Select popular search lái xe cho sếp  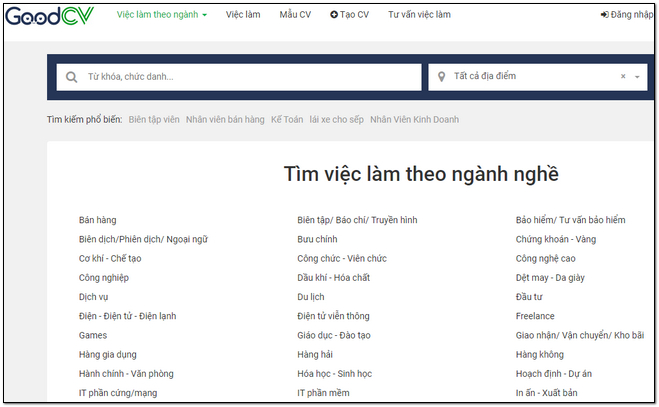[336, 119]
